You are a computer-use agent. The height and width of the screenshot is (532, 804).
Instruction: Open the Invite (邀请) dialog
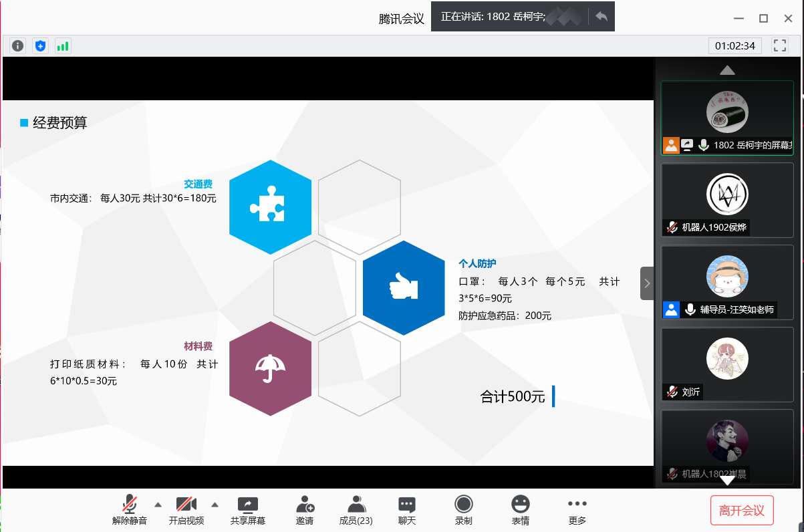[x=305, y=510]
